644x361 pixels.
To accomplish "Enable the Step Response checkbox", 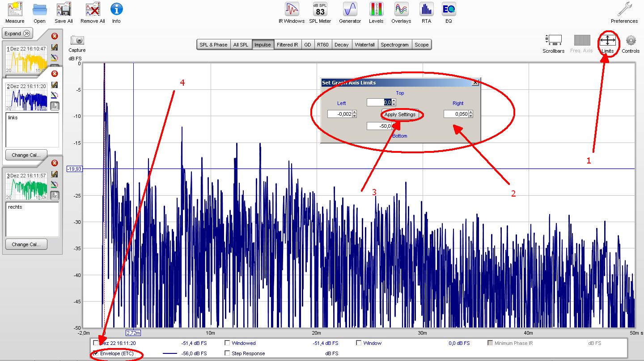I will tap(227, 353).
